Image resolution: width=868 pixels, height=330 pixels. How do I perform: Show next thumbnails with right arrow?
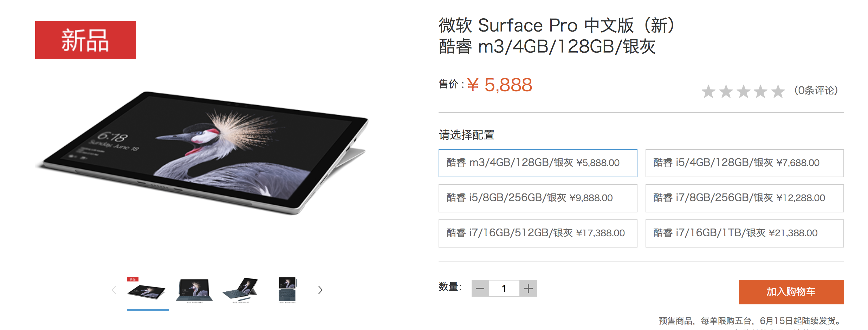[x=320, y=290]
